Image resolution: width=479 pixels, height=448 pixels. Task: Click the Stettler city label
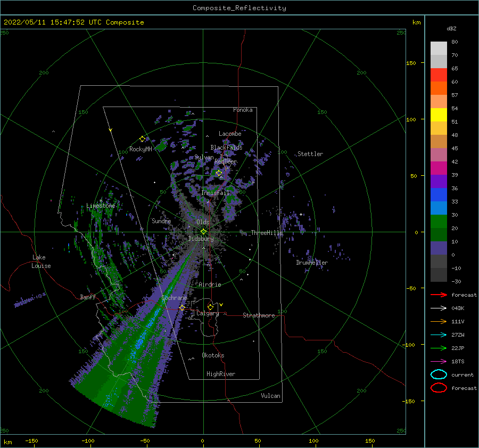coord(310,154)
